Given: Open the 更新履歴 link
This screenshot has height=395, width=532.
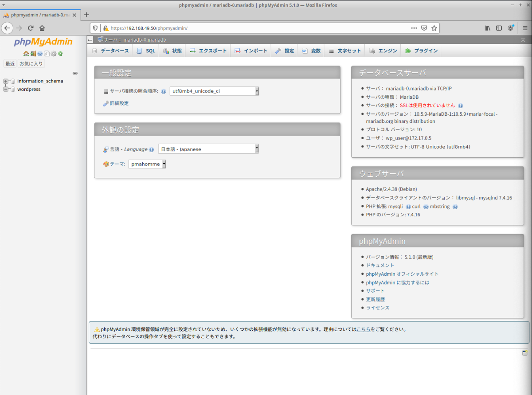Looking at the screenshot, I should (376, 299).
